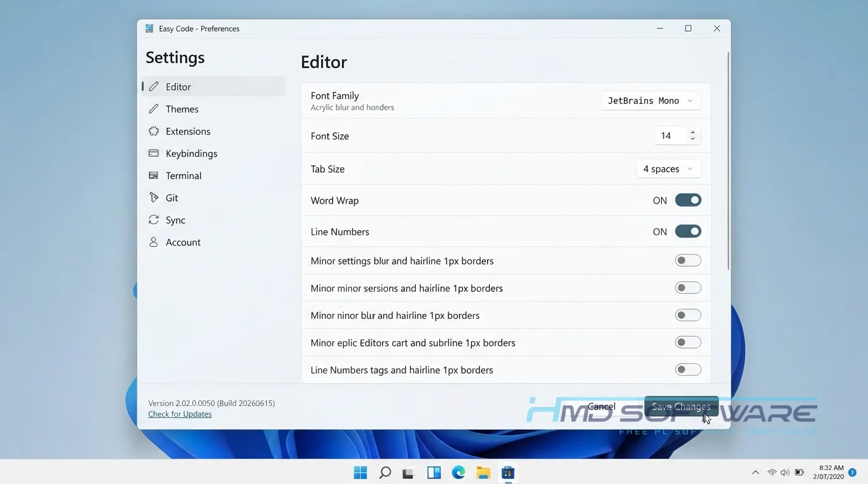Open Widgets from the taskbar
Image resolution: width=868 pixels, height=484 pixels.
(434, 473)
